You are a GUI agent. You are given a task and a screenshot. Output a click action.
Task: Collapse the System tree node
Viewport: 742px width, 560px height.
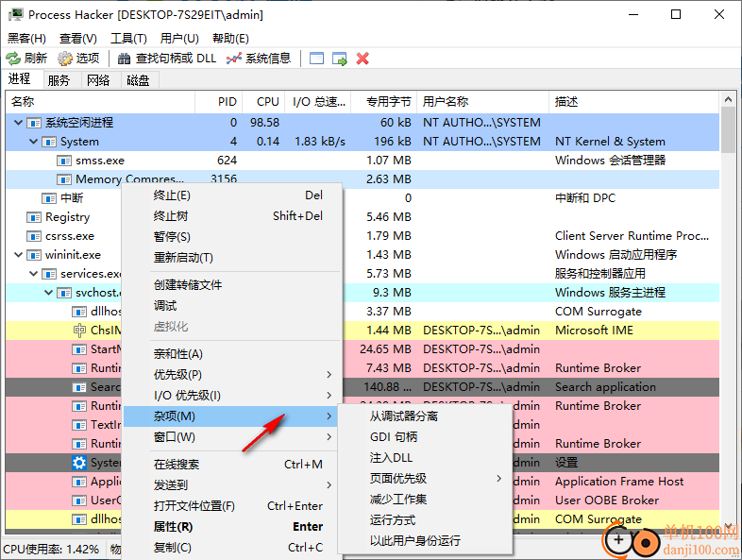tap(34, 142)
